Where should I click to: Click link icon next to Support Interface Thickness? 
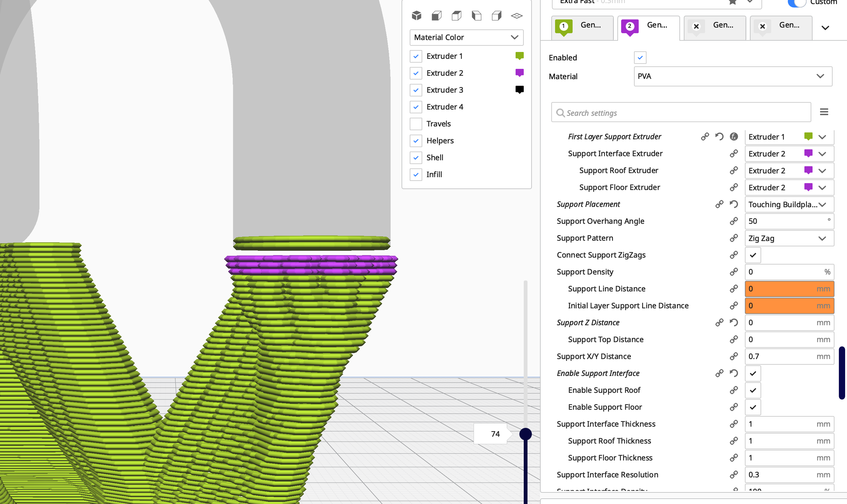coord(734,424)
